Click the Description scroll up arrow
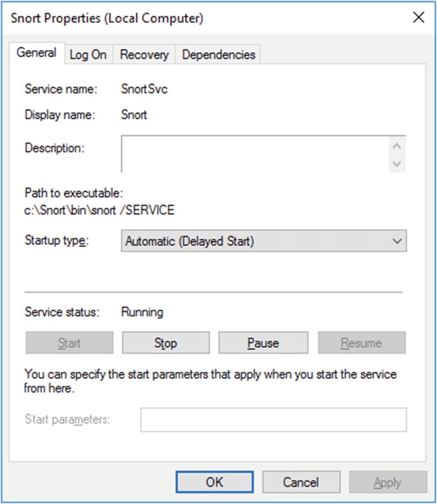This screenshot has width=437, height=504. tap(397, 146)
